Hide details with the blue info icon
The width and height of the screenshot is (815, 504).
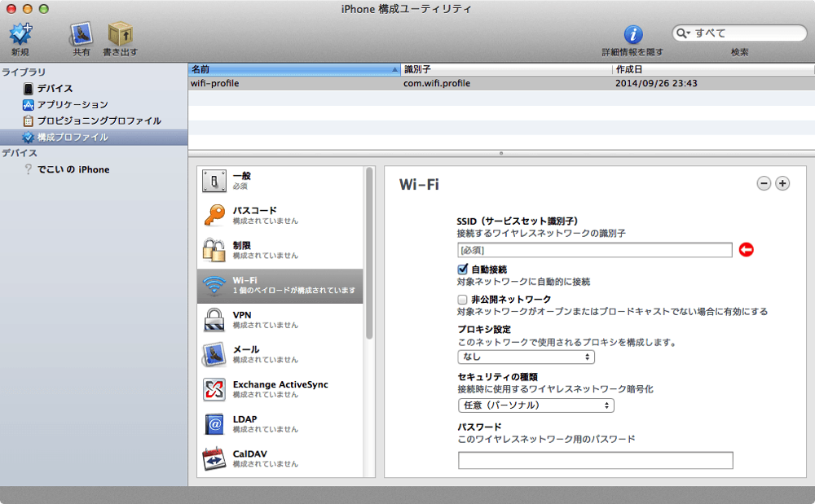pos(632,34)
